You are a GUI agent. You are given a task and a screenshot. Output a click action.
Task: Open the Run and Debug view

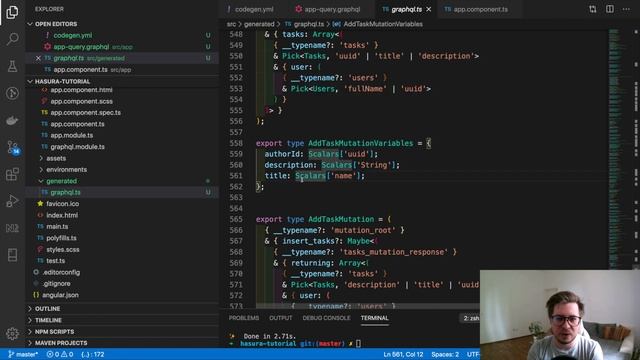[12, 201]
